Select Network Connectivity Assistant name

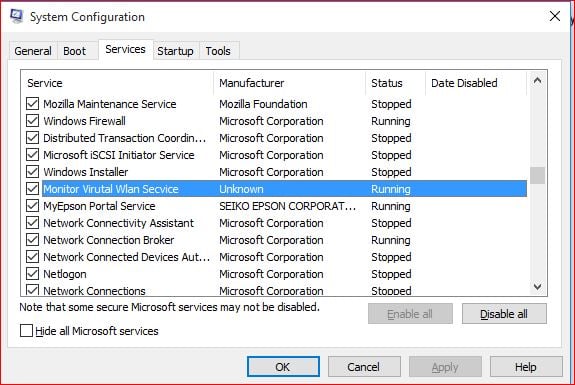(118, 223)
